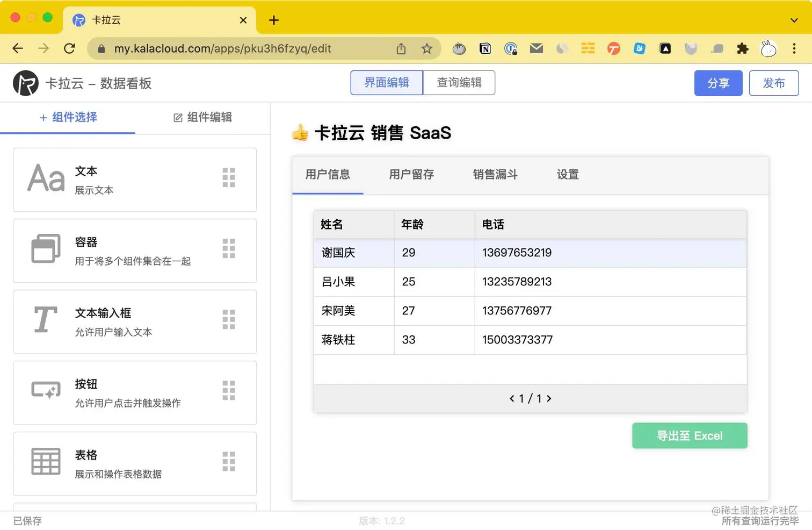Click drag handle of 文本输入框 component
This screenshot has height=530, width=812.
[229, 319]
